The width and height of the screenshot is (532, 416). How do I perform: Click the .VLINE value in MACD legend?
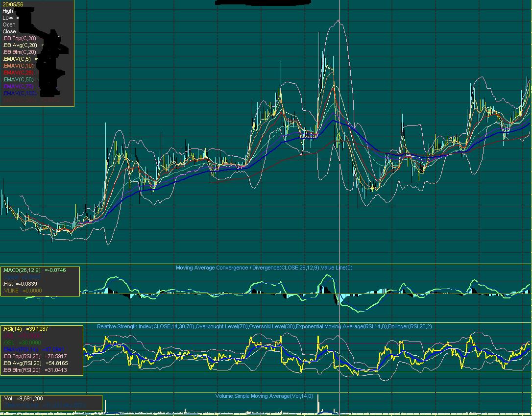click(x=23, y=291)
